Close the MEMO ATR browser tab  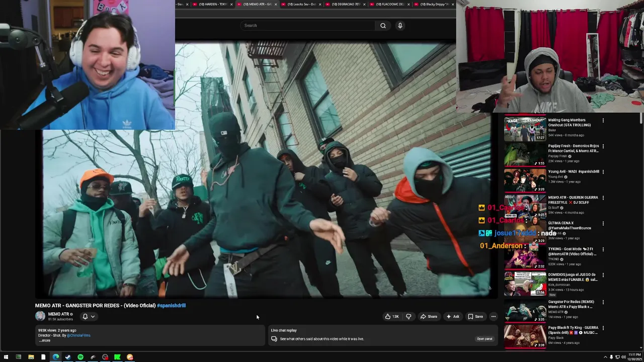(x=276, y=5)
